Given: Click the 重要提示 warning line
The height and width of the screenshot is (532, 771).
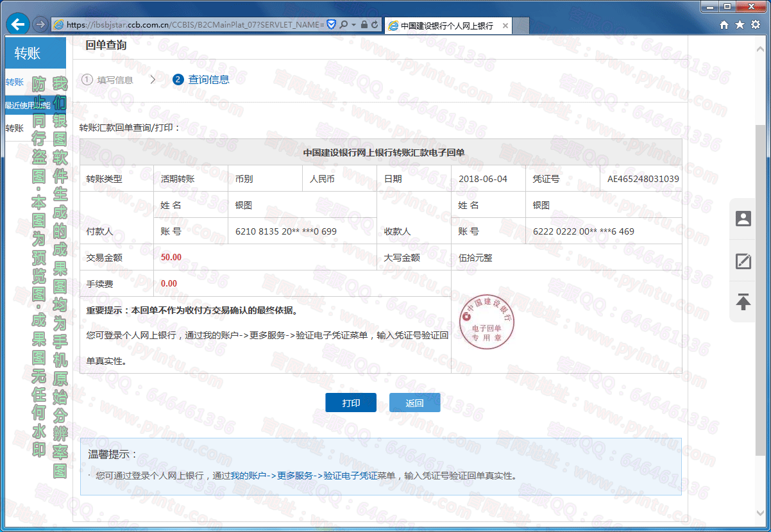Looking at the screenshot, I should (192, 310).
